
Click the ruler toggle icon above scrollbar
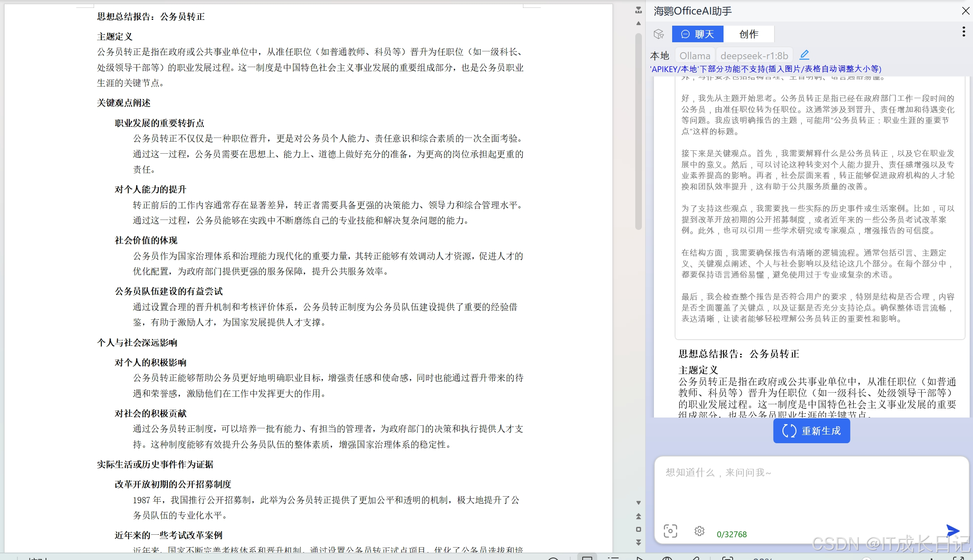[x=639, y=10]
